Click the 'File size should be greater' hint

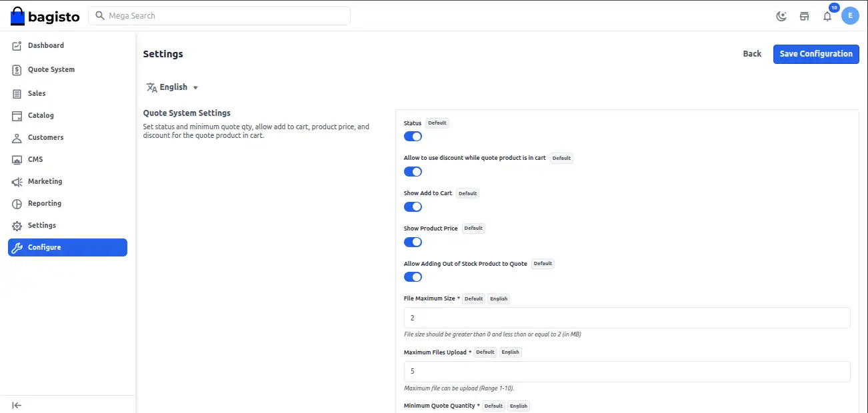coord(492,334)
